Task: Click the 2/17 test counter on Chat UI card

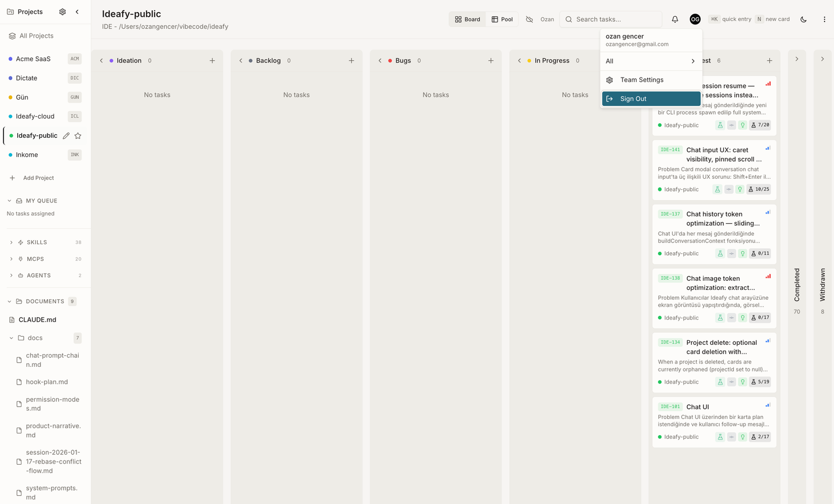Action: pos(760,437)
